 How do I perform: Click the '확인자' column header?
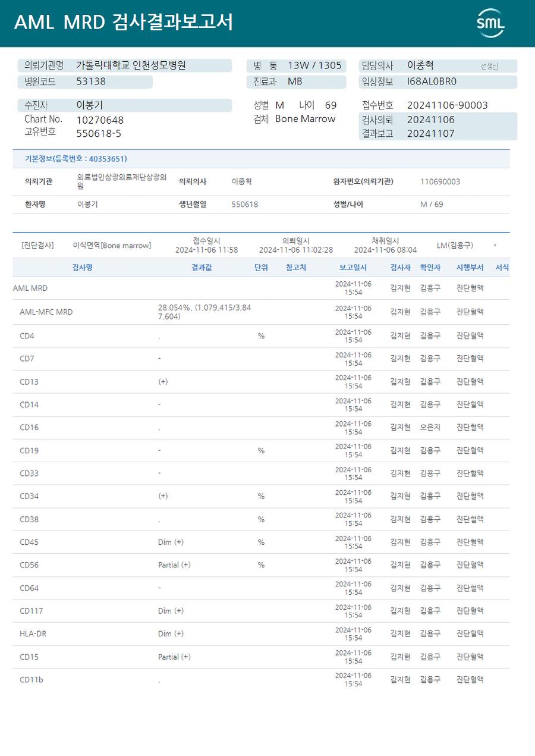[430, 268]
